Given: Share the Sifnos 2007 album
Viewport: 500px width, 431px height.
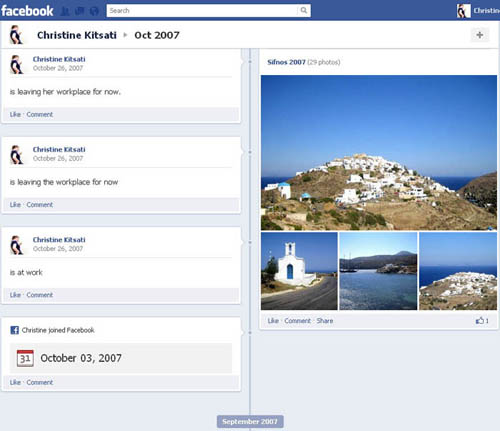Looking at the screenshot, I should point(325,321).
